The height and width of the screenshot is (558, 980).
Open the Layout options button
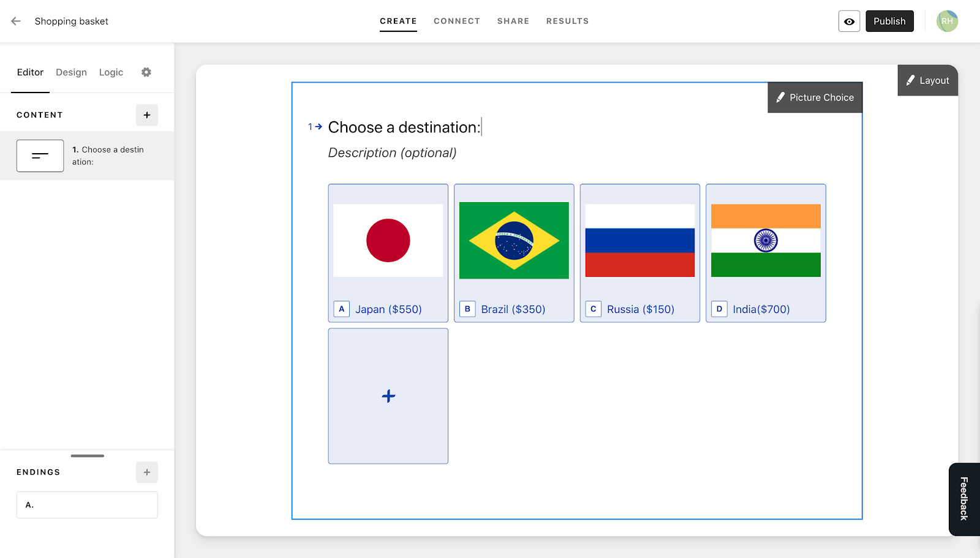[x=927, y=80]
